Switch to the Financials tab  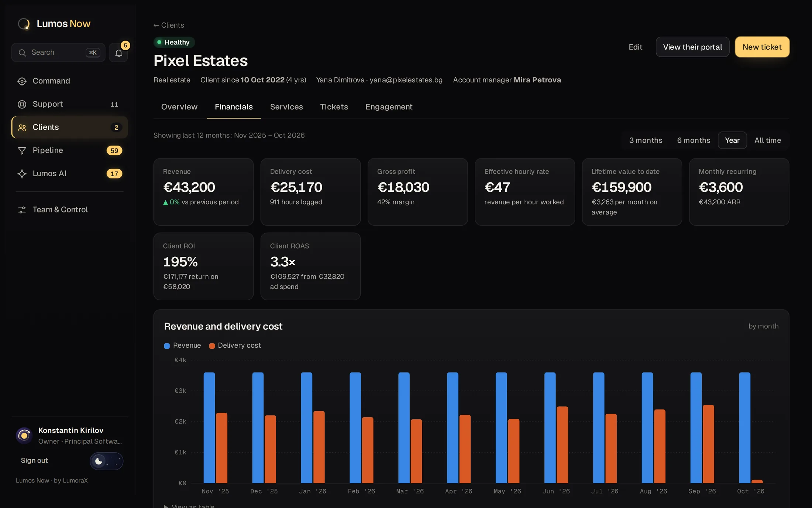tap(234, 107)
